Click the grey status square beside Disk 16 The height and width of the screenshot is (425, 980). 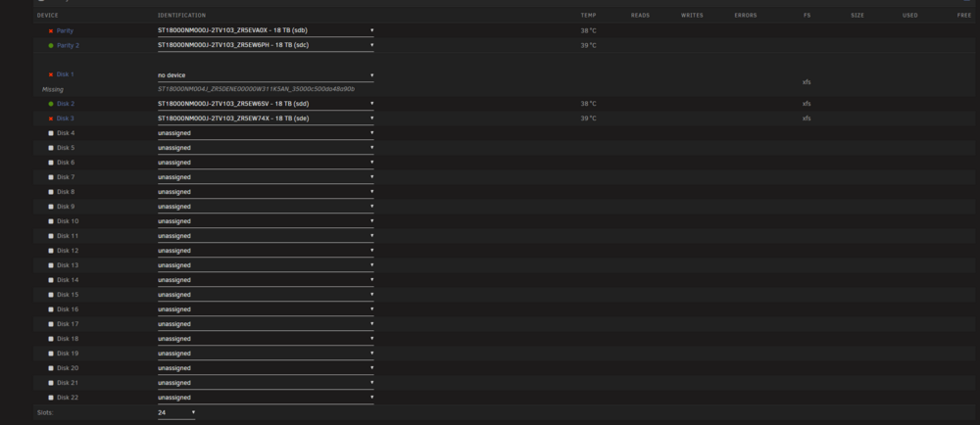(51, 308)
